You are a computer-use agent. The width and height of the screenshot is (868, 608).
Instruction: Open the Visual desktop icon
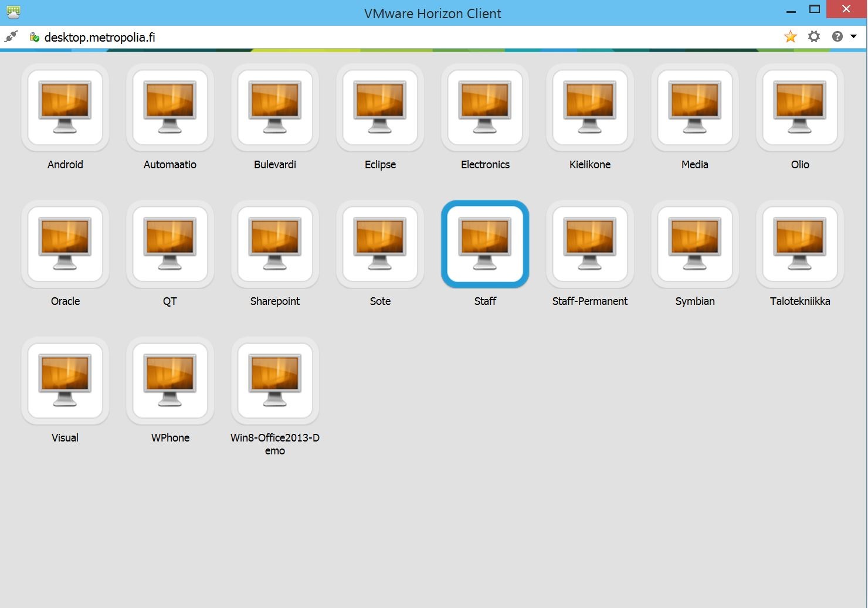point(65,381)
